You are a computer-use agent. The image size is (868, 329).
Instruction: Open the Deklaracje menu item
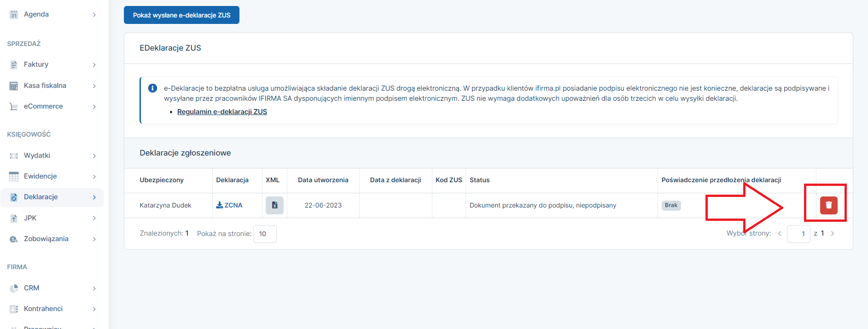tap(41, 197)
